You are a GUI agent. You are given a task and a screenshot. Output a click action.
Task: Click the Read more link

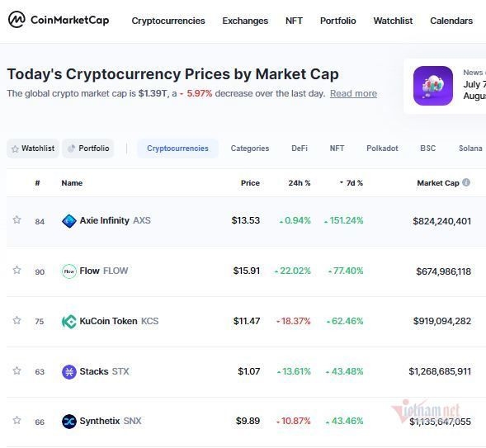pos(353,93)
